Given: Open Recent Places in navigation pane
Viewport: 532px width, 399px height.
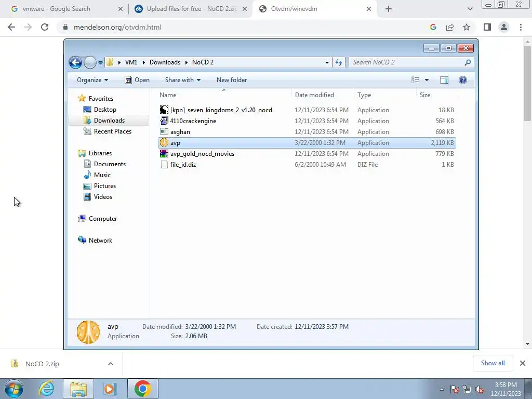Looking at the screenshot, I should 112,131.
